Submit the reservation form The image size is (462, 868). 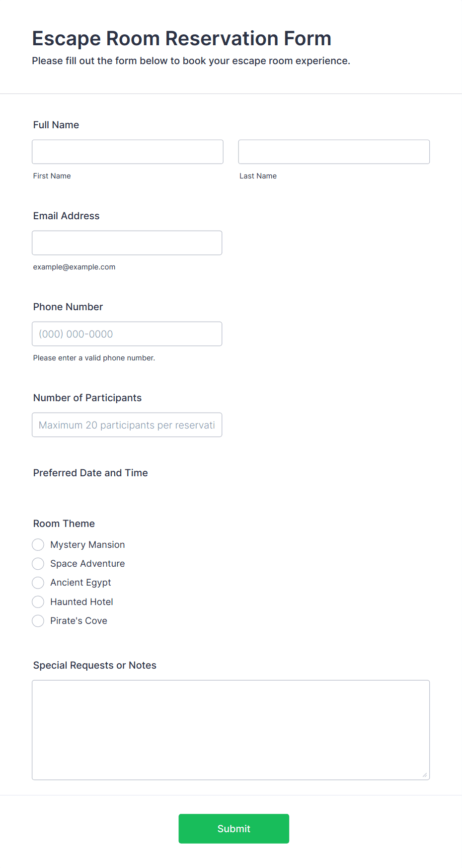tap(234, 829)
